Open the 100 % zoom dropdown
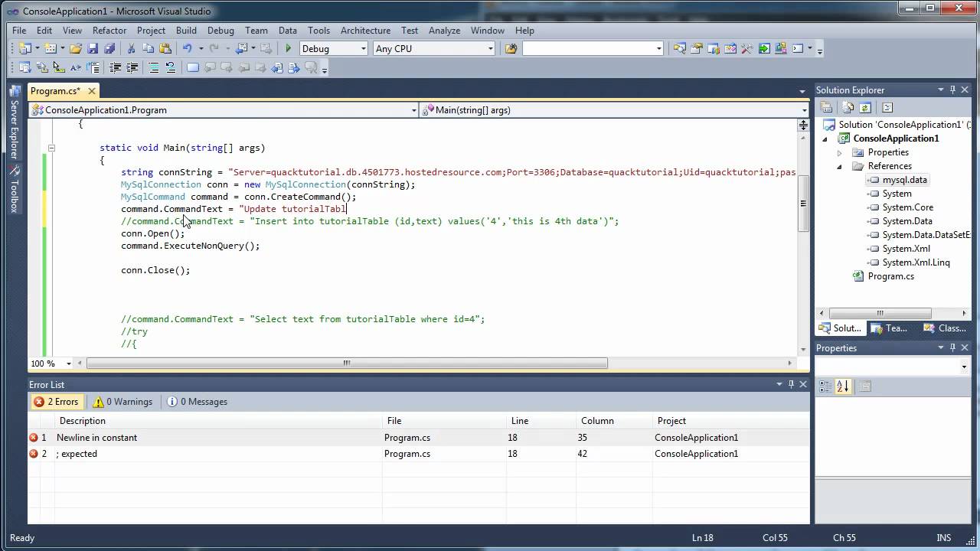Viewport: 980px width, 551px height. 69,364
